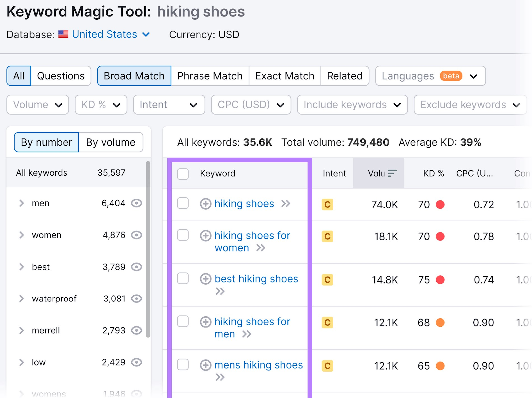Click the plus icon beside "best hiking shoes"
Screen dimensions: 532x398
205,279
